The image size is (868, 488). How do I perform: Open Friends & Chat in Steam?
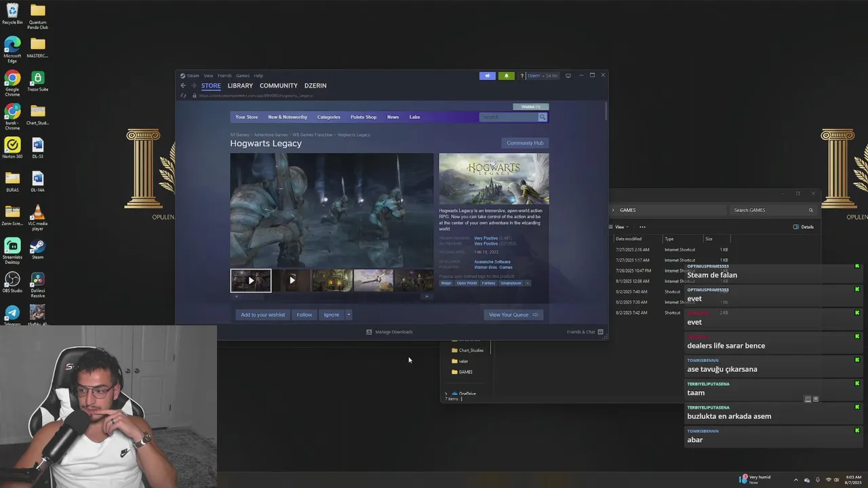tap(585, 332)
